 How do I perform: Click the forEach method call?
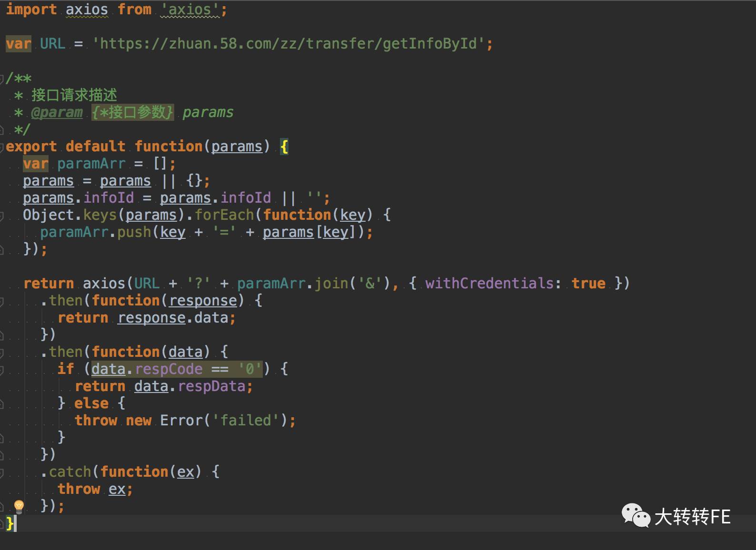coord(224,215)
